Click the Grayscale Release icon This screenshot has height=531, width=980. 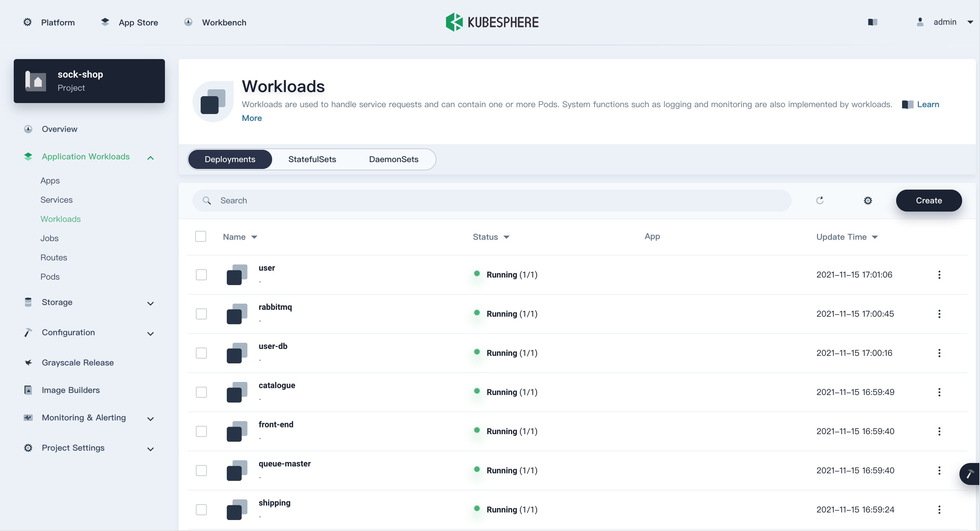pos(28,362)
